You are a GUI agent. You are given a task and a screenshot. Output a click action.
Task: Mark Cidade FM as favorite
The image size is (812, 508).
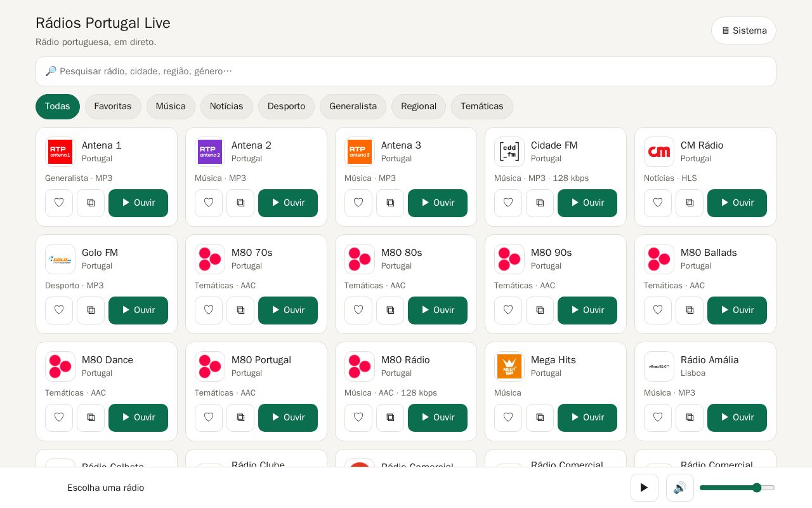[508, 203]
